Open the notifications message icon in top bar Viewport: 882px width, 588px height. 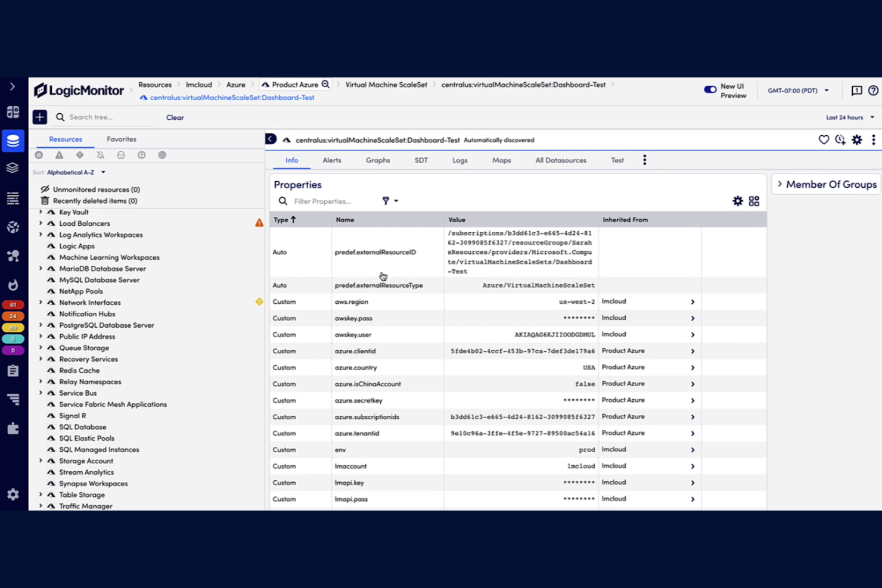point(856,91)
